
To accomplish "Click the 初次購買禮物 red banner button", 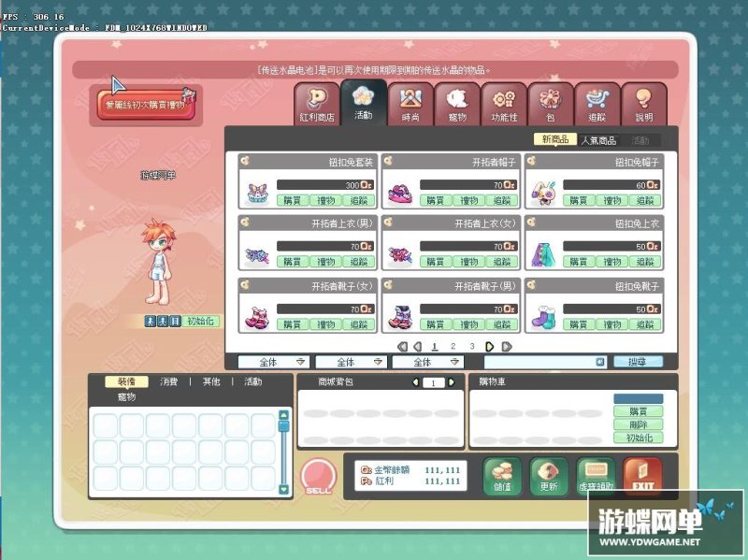I will click(x=147, y=105).
